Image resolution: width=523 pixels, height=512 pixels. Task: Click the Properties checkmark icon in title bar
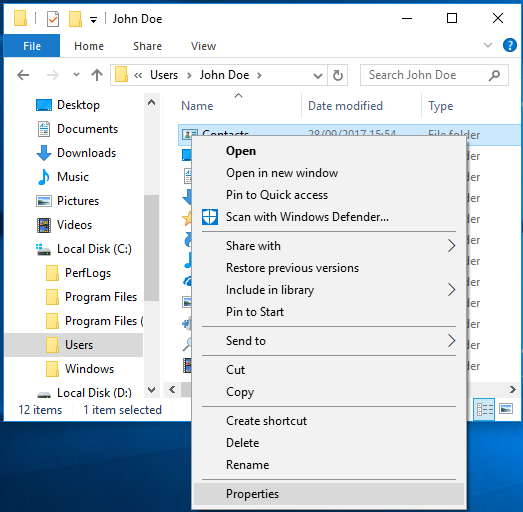tap(53, 19)
